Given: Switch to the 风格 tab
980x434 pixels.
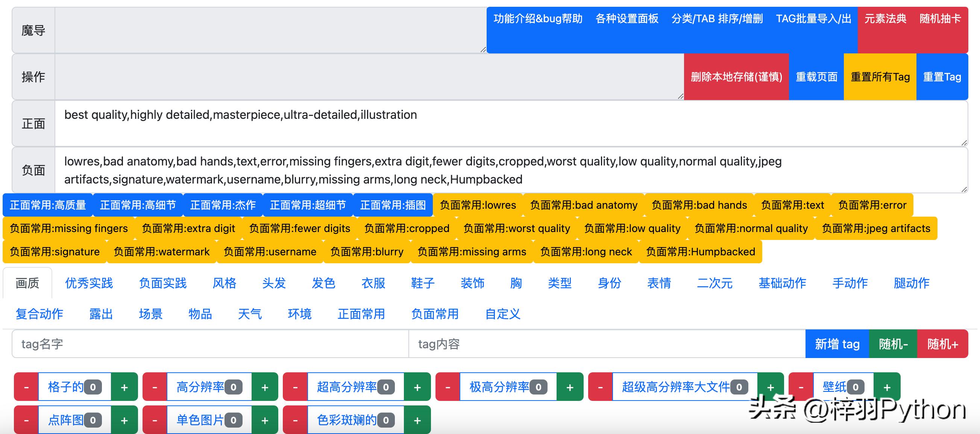Looking at the screenshot, I should pos(224,283).
